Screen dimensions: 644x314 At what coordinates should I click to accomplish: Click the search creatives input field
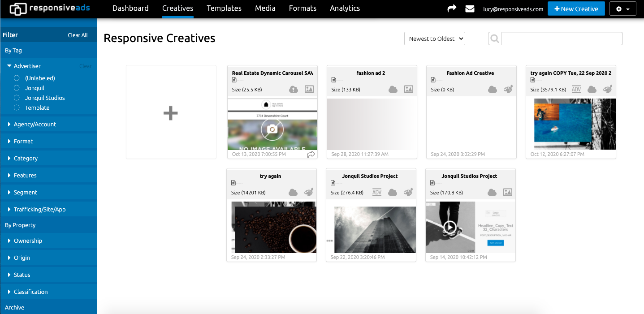(x=562, y=39)
